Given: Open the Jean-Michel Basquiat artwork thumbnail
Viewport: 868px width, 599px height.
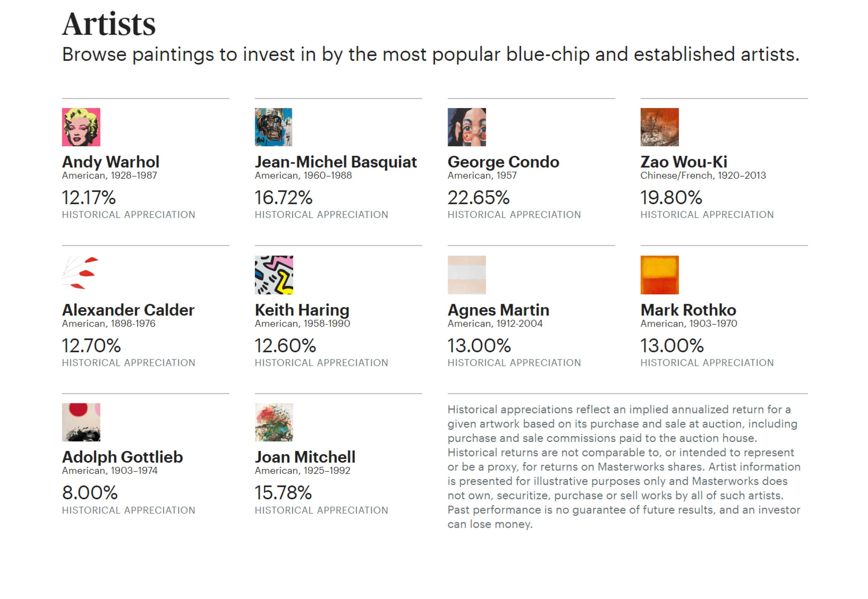Looking at the screenshot, I should point(273,127).
